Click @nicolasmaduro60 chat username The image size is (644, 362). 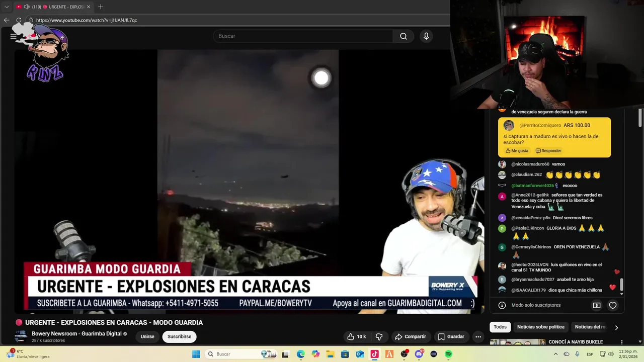tap(530, 164)
